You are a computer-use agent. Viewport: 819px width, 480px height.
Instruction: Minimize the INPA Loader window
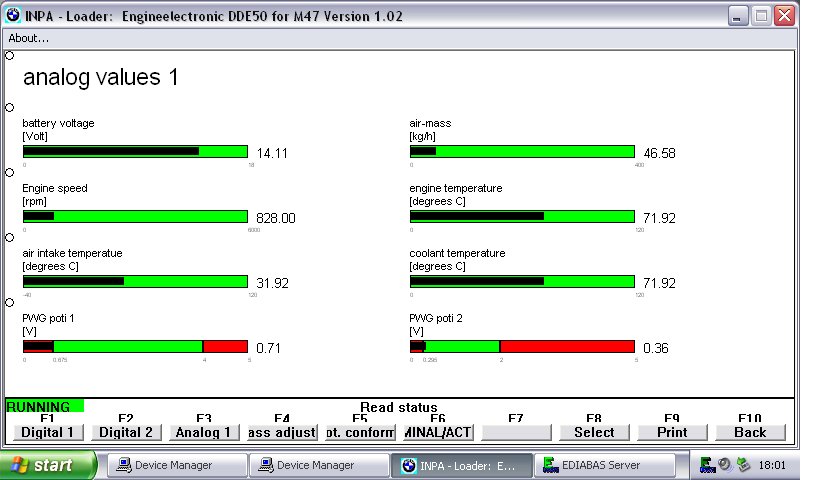(738, 16)
